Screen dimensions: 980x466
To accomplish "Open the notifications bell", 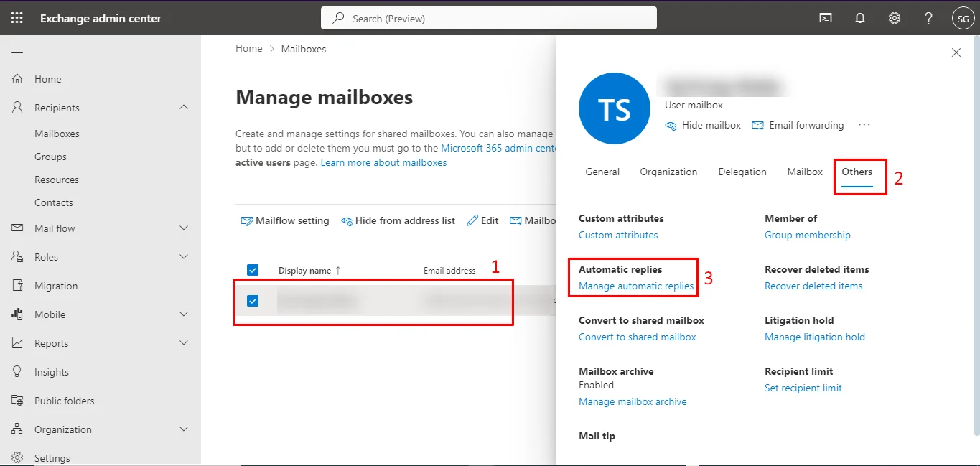I will click(860, 18).
